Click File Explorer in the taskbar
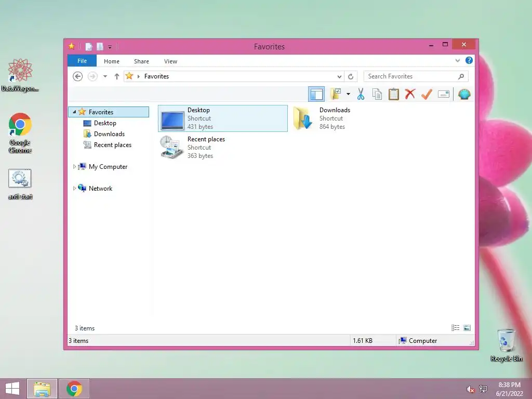The height and width of the screenshot is (399, 532). [42, 389]
